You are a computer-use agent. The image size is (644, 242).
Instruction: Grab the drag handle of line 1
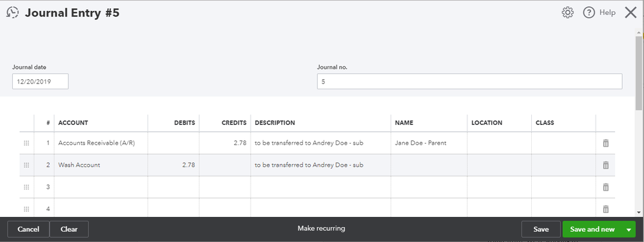[x=26, y=143]
